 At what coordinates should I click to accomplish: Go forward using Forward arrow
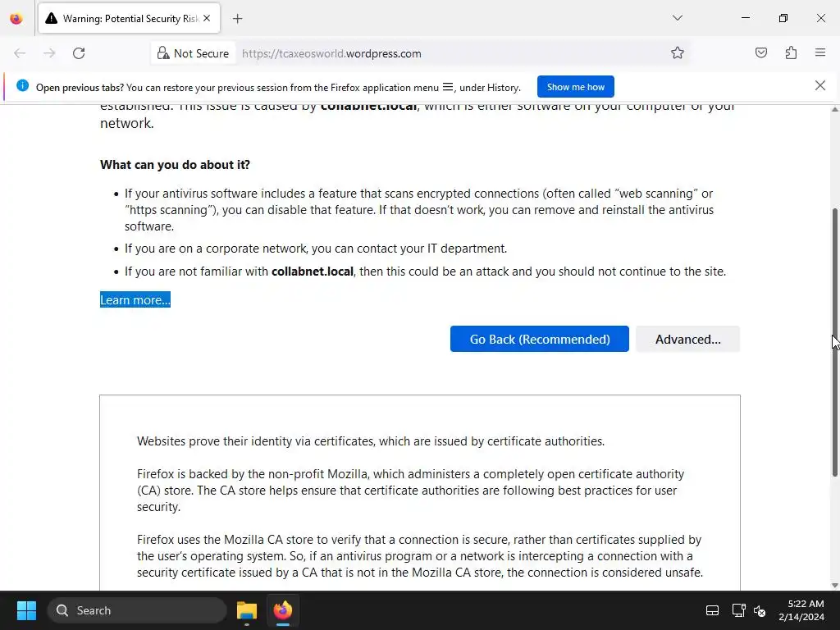pyautogui.click(x=49, y=53)
